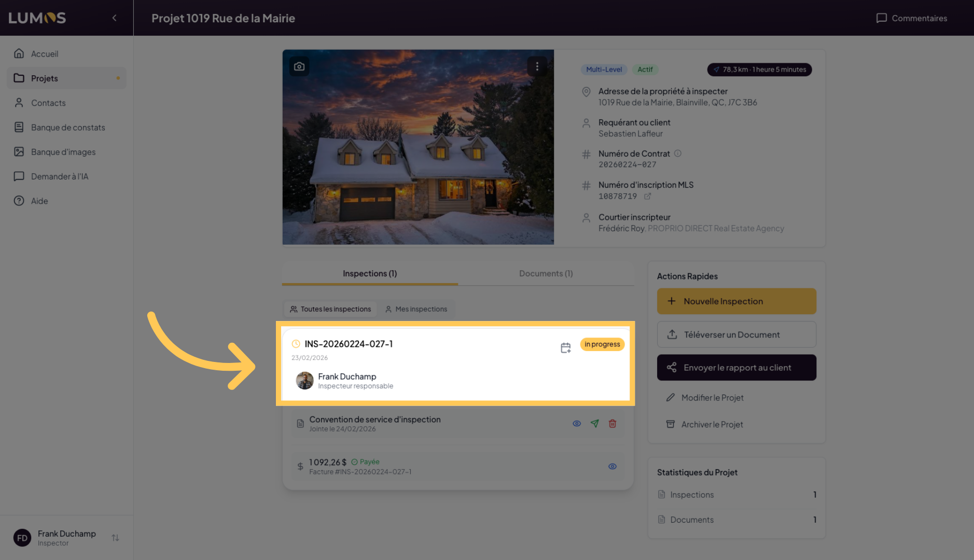
Task: Open the kebab menu on the house image
Action: (537, 66)
